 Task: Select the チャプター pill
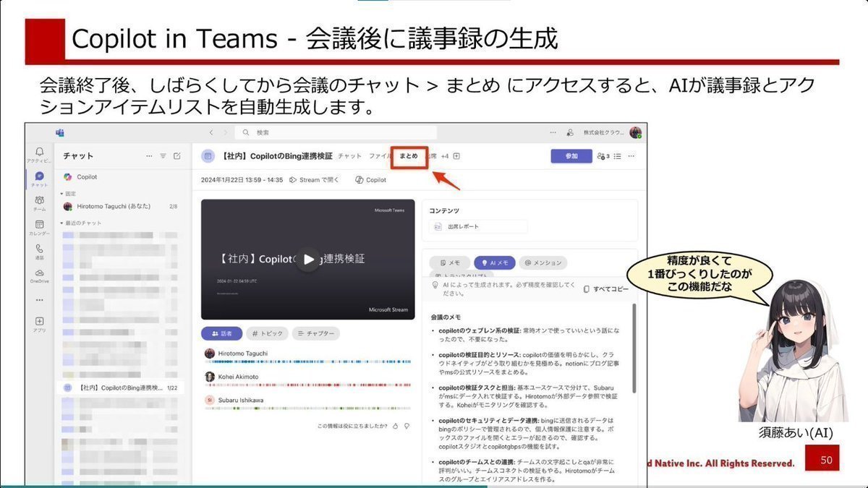tap(315, 334)
